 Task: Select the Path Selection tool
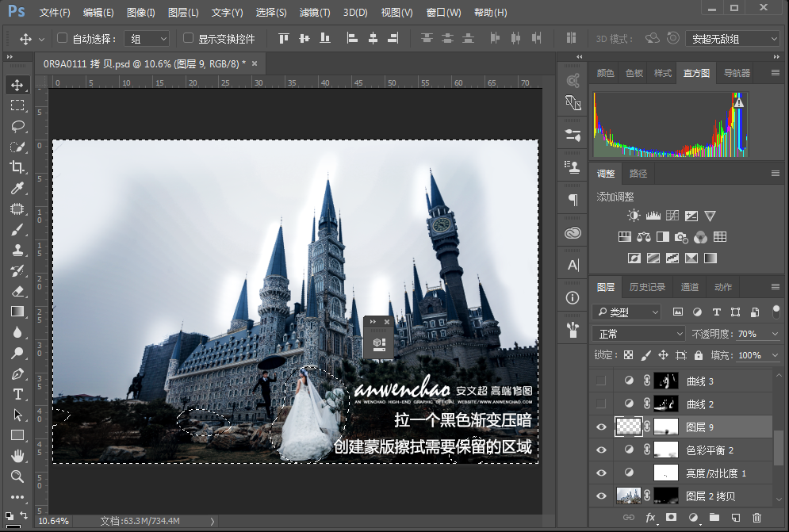click(x=17, y=415)
